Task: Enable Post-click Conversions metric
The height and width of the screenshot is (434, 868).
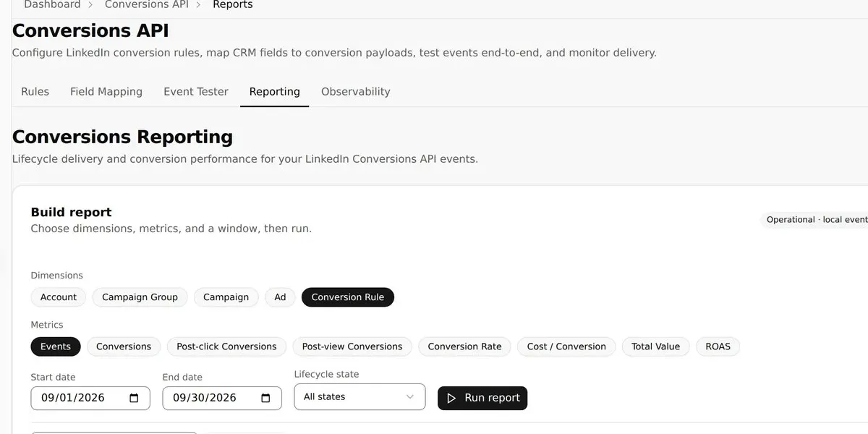Action: pos(226,346)
